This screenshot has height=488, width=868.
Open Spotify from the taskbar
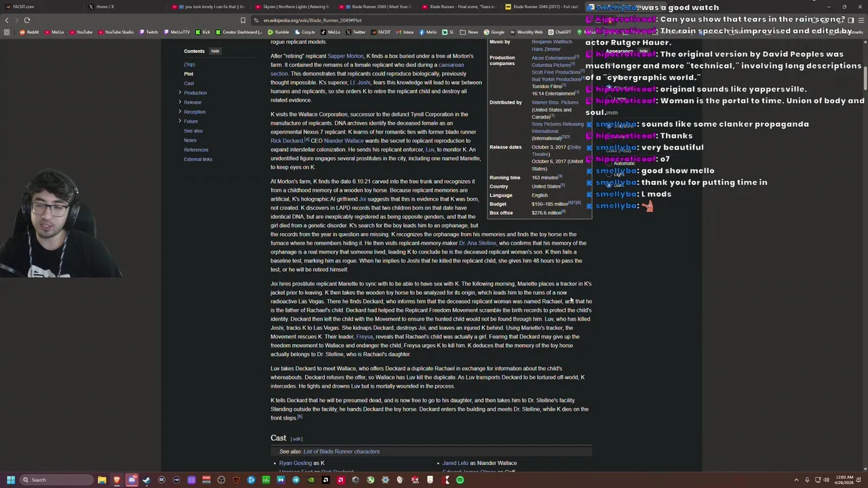[460, 480]
